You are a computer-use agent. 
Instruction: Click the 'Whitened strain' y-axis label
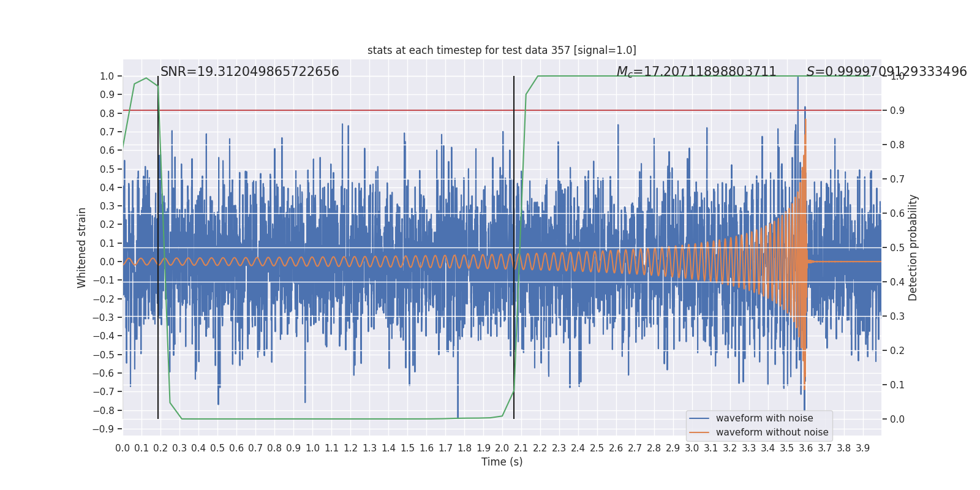[82, 247]
